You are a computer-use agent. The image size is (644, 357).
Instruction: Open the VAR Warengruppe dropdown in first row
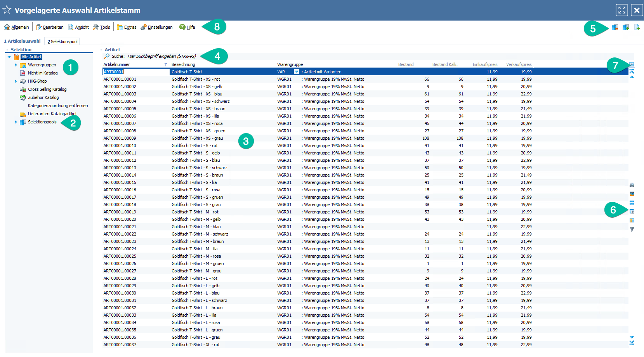296,72
